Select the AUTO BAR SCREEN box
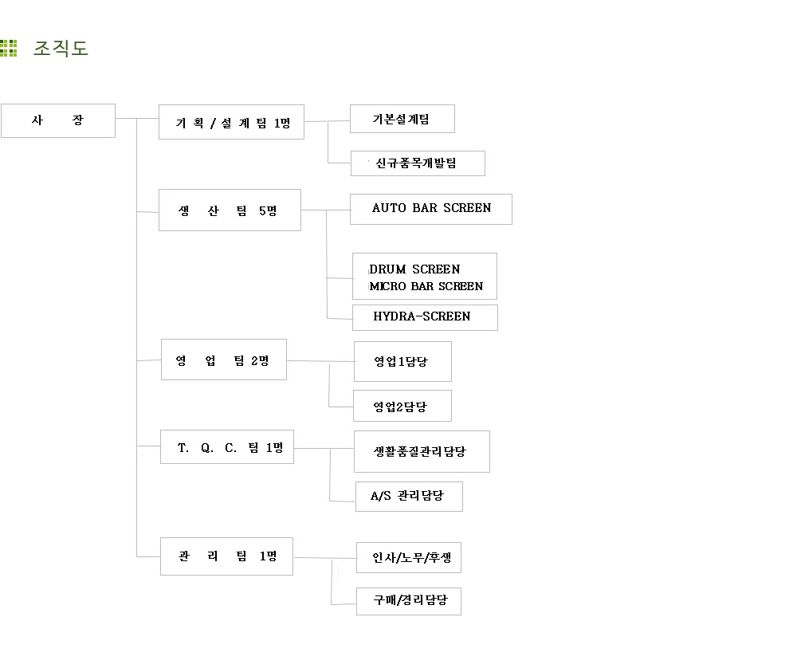This screenshot has height=672, width=797. coord(431,209)
